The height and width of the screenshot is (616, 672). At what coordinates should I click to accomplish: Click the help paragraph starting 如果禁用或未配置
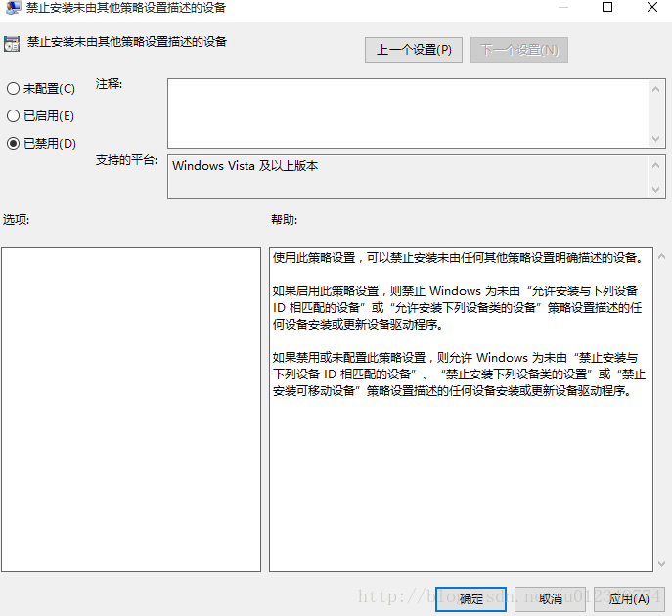point(459,374)
